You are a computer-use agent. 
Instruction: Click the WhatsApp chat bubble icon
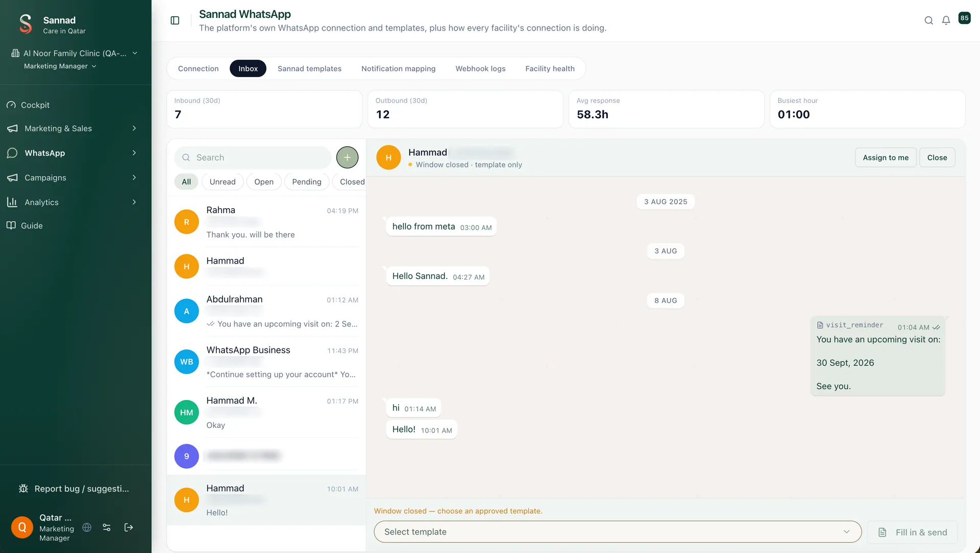(12, 153)
